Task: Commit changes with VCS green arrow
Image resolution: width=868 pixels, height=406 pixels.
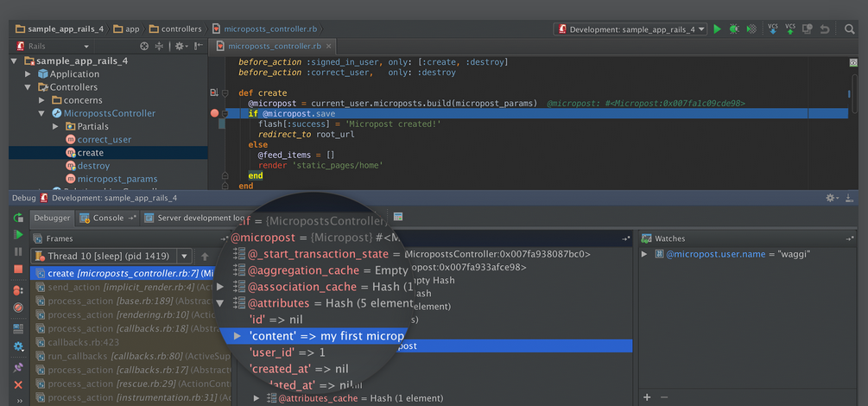Action: point(790,29)
